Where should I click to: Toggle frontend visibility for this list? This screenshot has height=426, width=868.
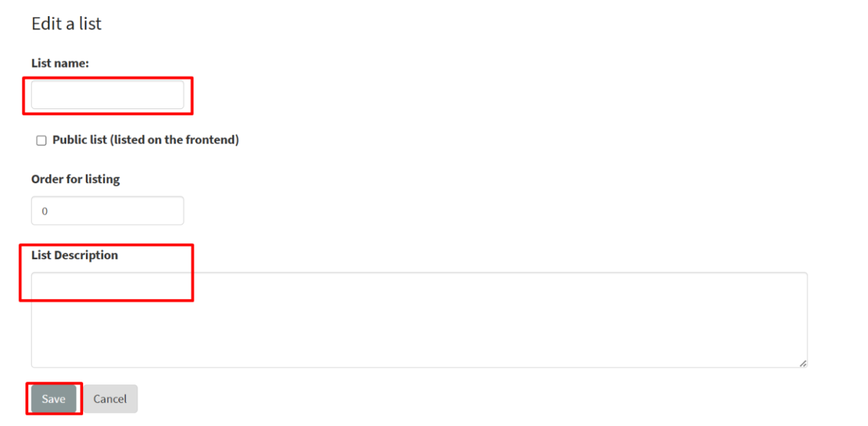tap(42, 141)
